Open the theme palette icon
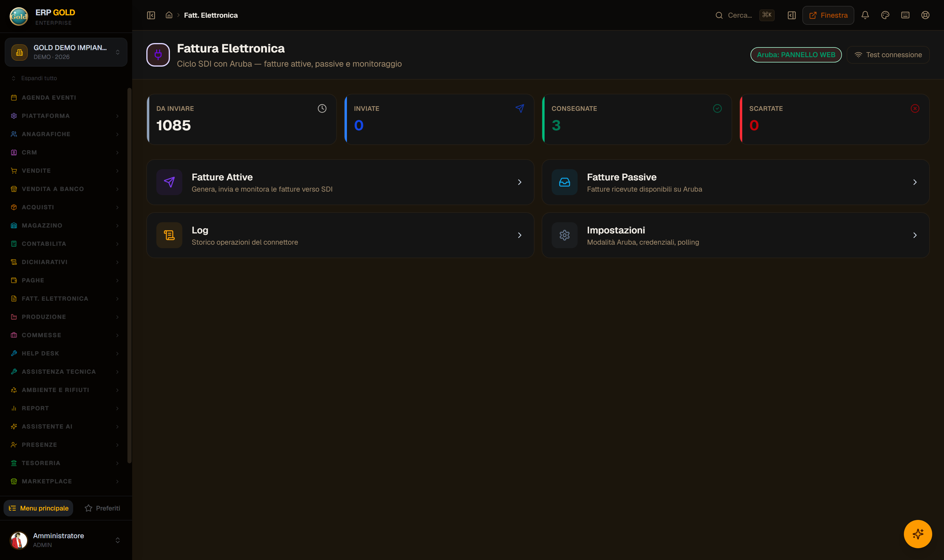944x560 pixels. [885, 15]
